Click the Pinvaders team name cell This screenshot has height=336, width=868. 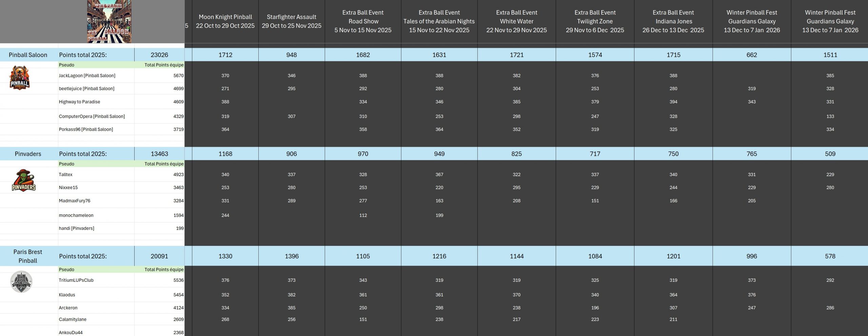point(28,154)
